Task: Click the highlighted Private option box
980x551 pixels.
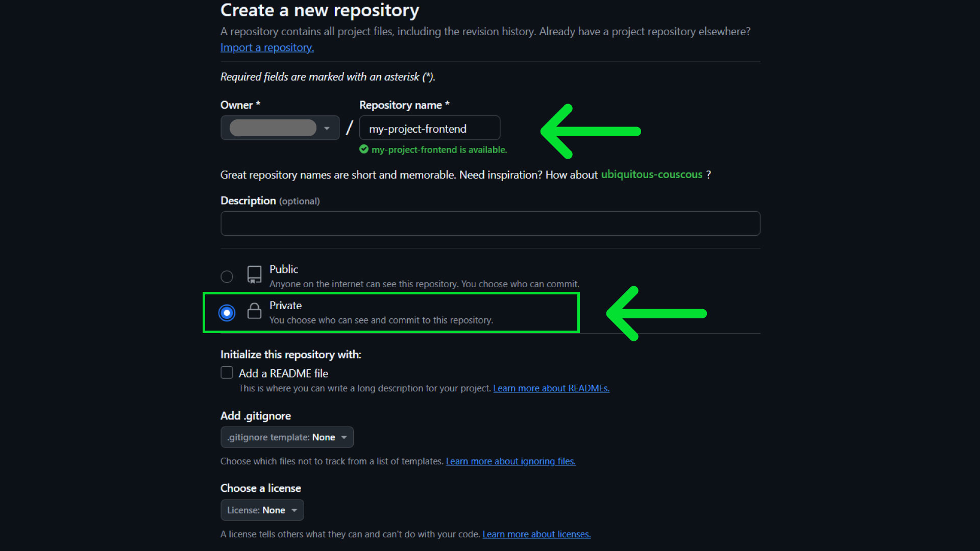Action: [391, 312]
